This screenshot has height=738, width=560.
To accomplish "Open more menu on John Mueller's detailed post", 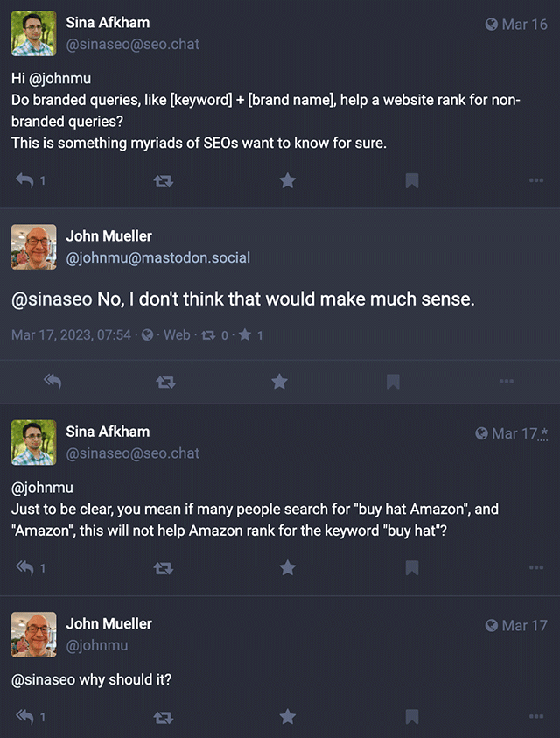I will [506, 382].
